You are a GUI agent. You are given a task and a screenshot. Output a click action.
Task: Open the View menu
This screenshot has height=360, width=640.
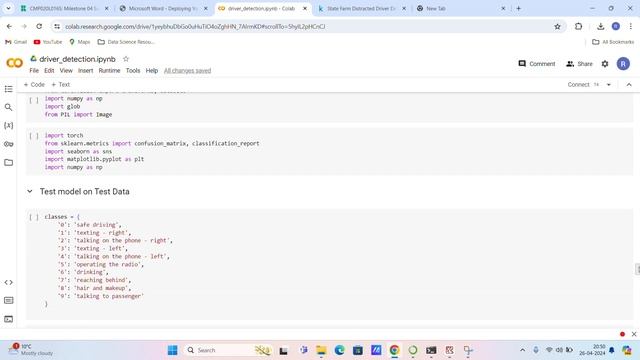(66, 71)
